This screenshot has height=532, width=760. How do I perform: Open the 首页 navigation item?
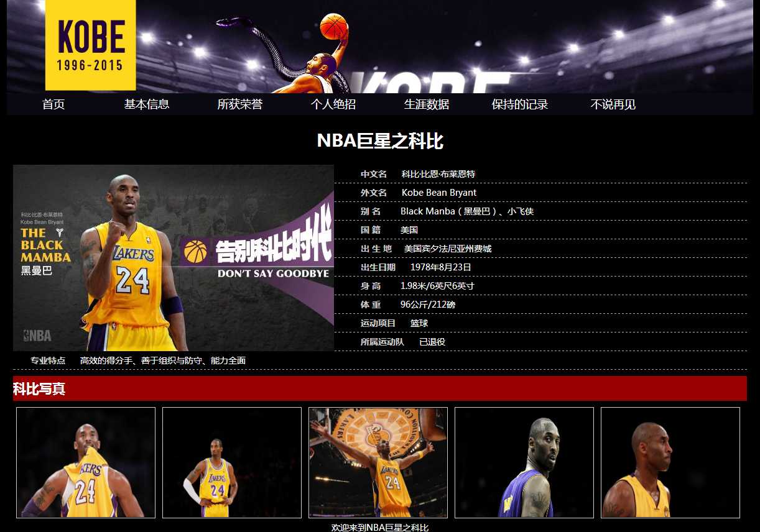(53, 104)
